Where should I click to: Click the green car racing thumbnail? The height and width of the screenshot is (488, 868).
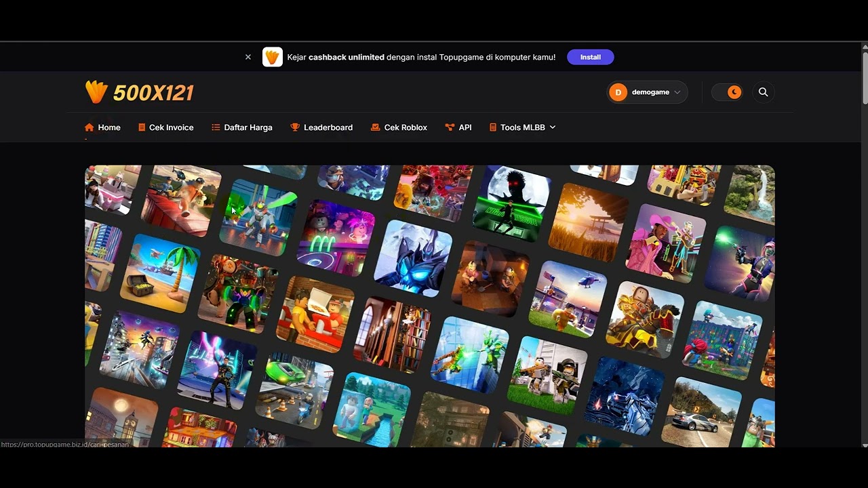[x=295, y=391]
